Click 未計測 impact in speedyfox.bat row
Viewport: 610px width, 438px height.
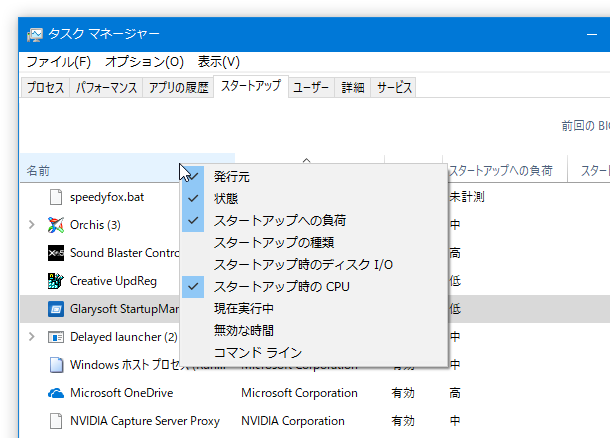point(467,197)
